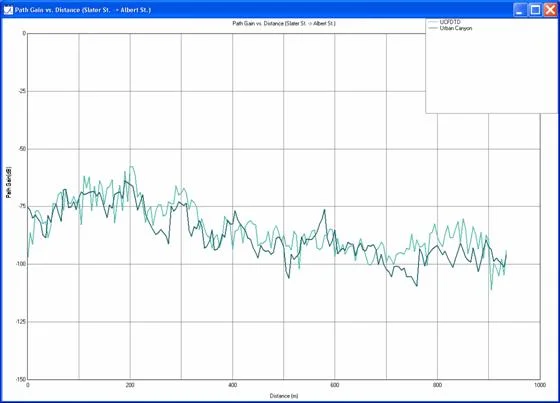The image size is (560, 403).
Task: Click the window title bar text
Action: point(83,10)
